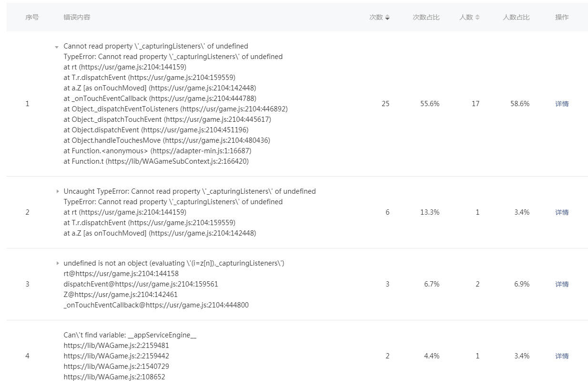Open 详情 for error row 1

click(562, 104)
